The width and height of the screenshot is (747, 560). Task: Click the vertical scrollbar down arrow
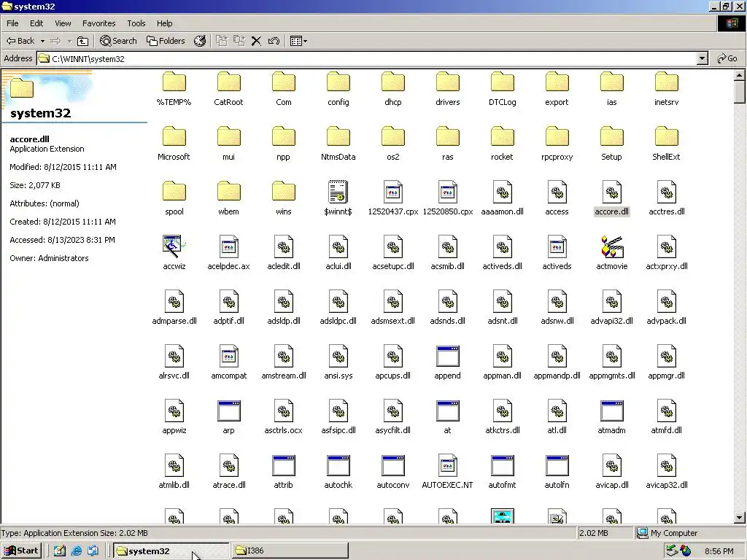pyautogui.click(x=739, y=518)
